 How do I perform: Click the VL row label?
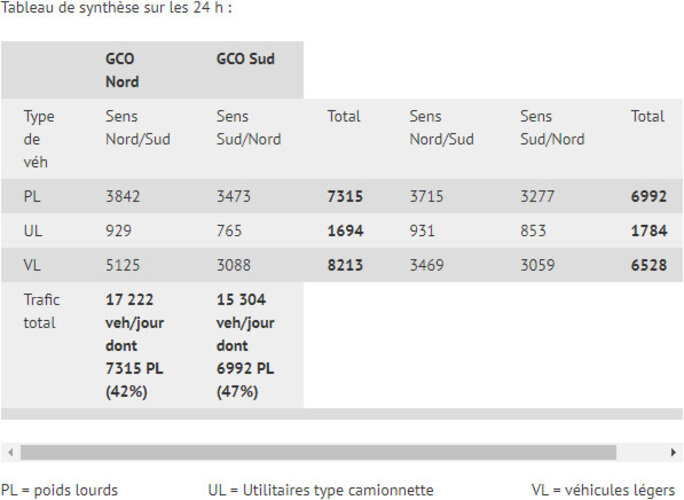[x=32, y=265]
